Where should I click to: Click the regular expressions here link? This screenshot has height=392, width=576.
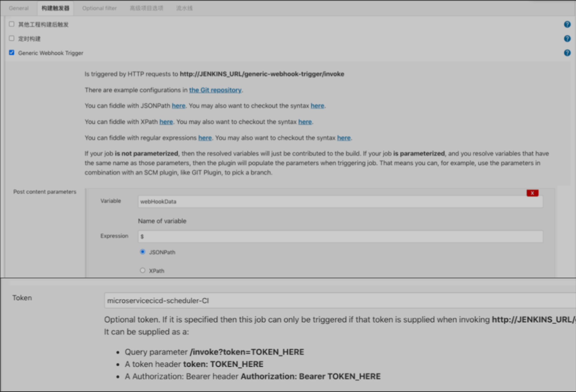[205, 138]
